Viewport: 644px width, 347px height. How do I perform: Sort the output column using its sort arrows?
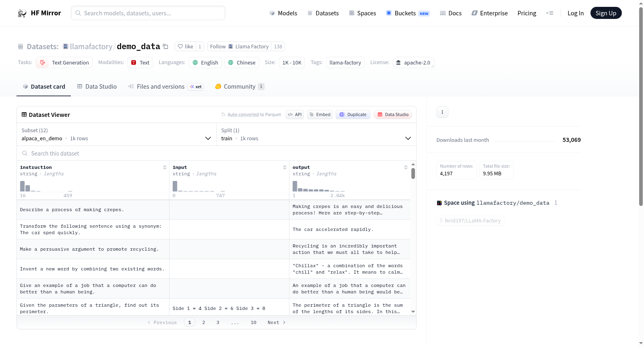point(406,167)
